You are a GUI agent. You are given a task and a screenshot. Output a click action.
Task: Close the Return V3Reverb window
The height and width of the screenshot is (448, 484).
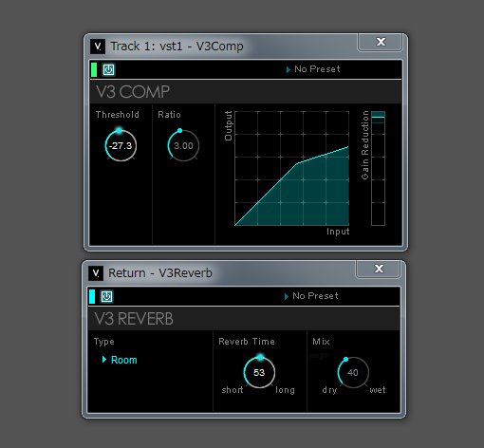coord(379,269)
